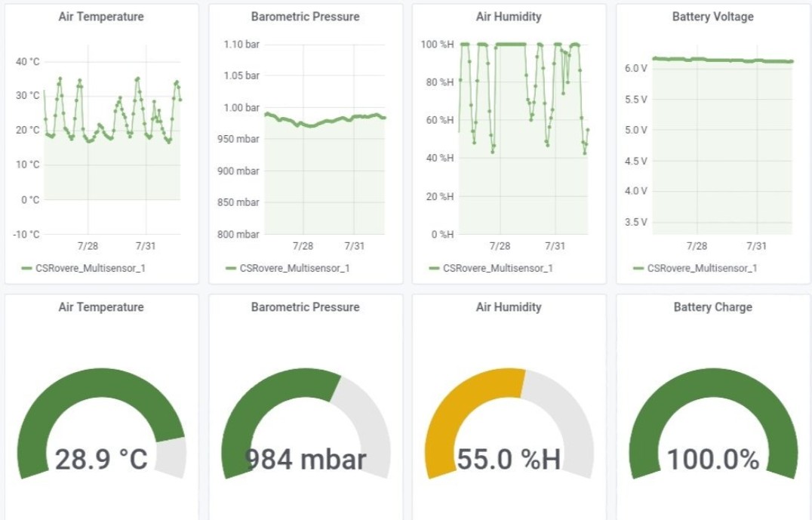812x520 pixels.
Task: Select the 984 mbar gauge reading
Action: coord(305,460)
